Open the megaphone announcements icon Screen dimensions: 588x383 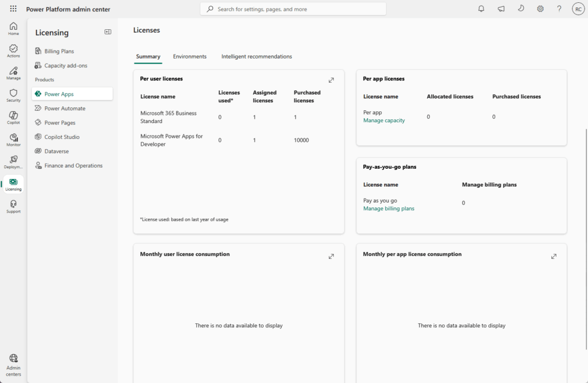(501, 9)
